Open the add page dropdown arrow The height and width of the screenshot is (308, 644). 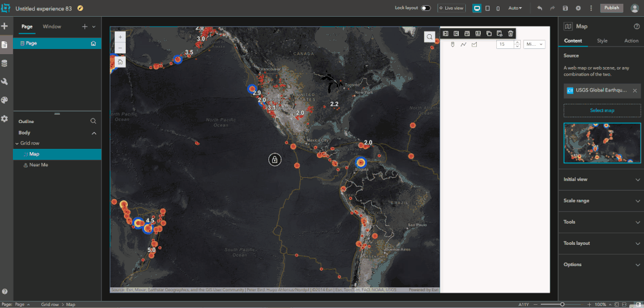(x=94, y=26)
